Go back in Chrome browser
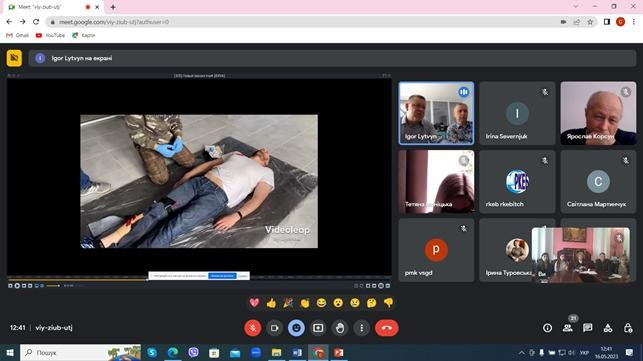 [x=9, y=22]
